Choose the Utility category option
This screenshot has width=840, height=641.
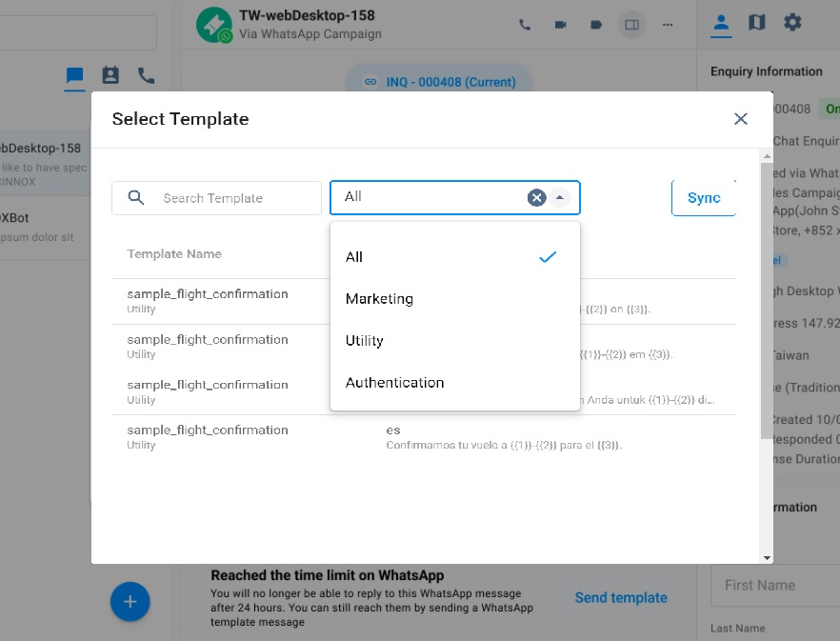[x=455, y=341]
